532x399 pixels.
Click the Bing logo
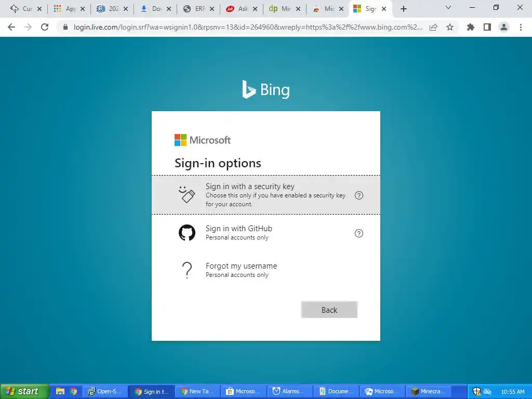click(265, 89)
